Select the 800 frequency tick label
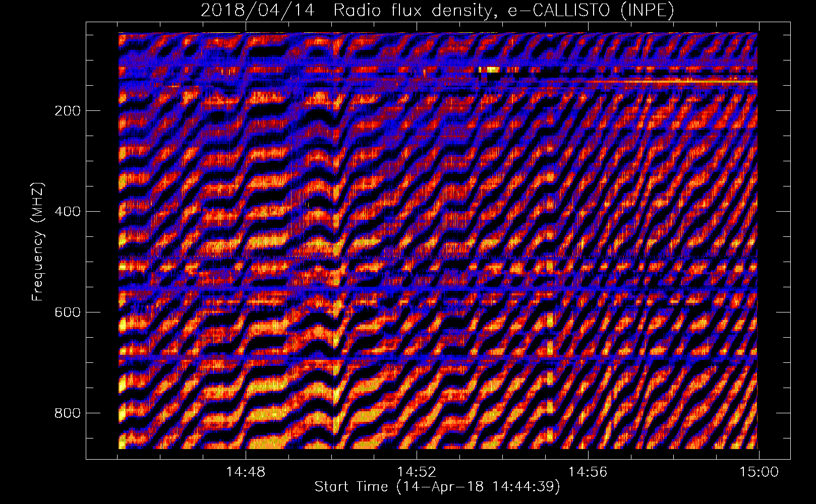816x504 pixels. click(68, 413)
